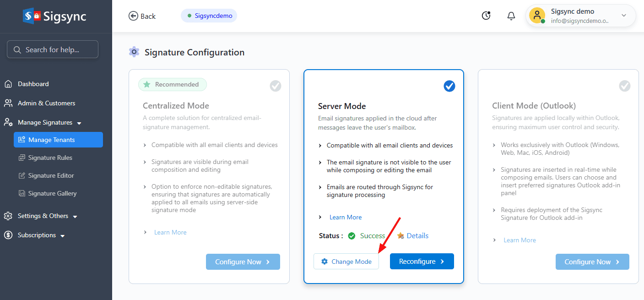
Task: Expand the Settings & Others menu
Action: coord(75,216)
